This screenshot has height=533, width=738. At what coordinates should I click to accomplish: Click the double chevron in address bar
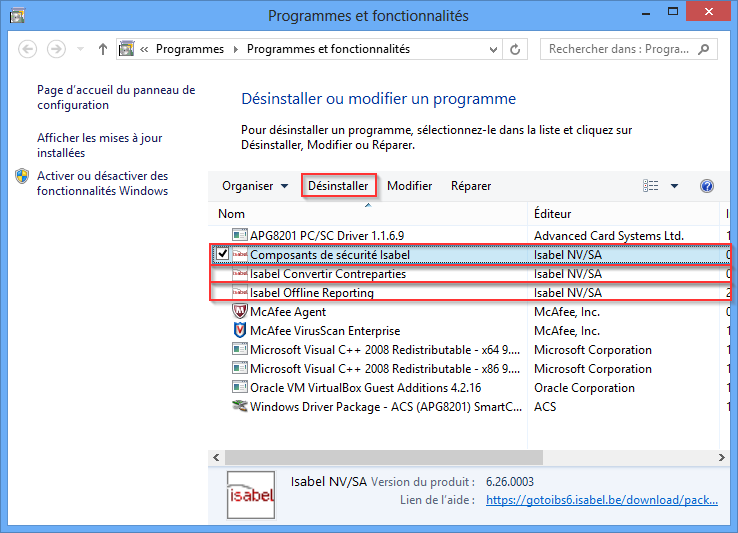click(144, 49)
